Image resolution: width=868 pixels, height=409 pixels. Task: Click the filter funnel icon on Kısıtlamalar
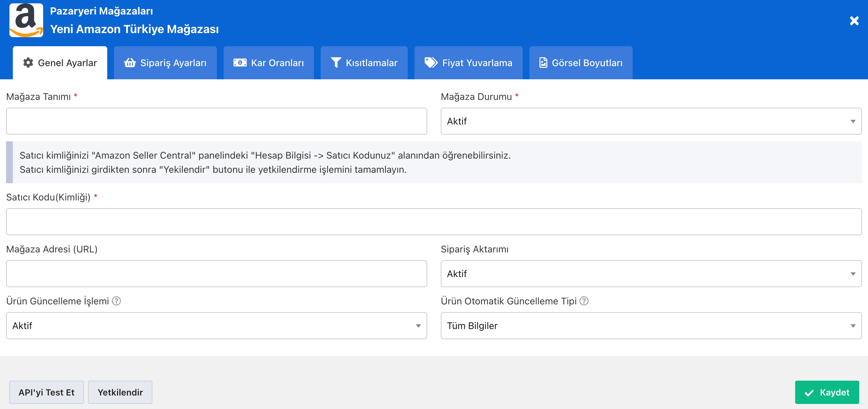coord(336,63)
